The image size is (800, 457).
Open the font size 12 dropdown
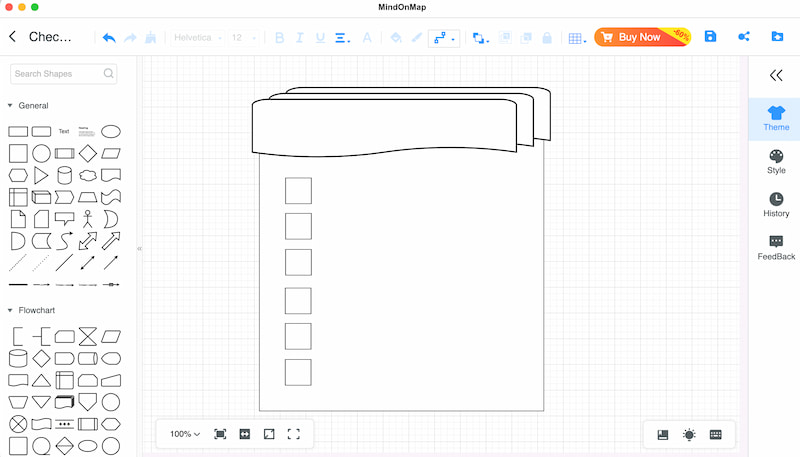click(x=243, y=38)
